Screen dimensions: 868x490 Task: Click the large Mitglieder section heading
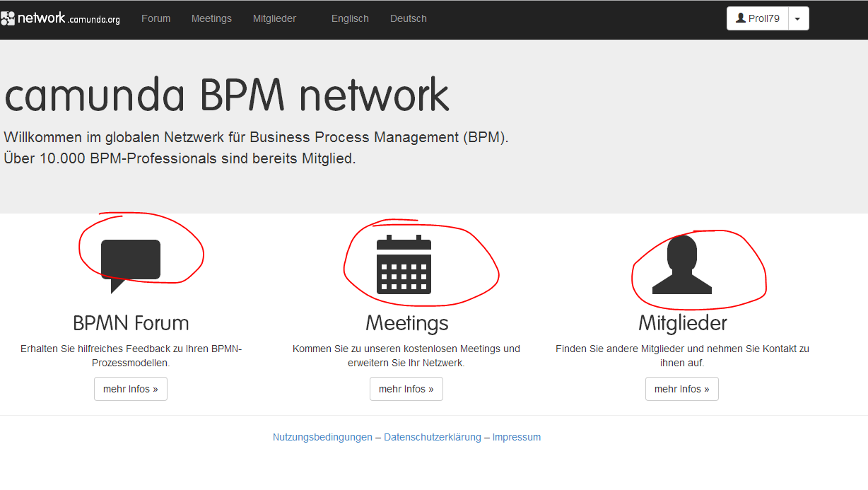(x=682, y=323)
